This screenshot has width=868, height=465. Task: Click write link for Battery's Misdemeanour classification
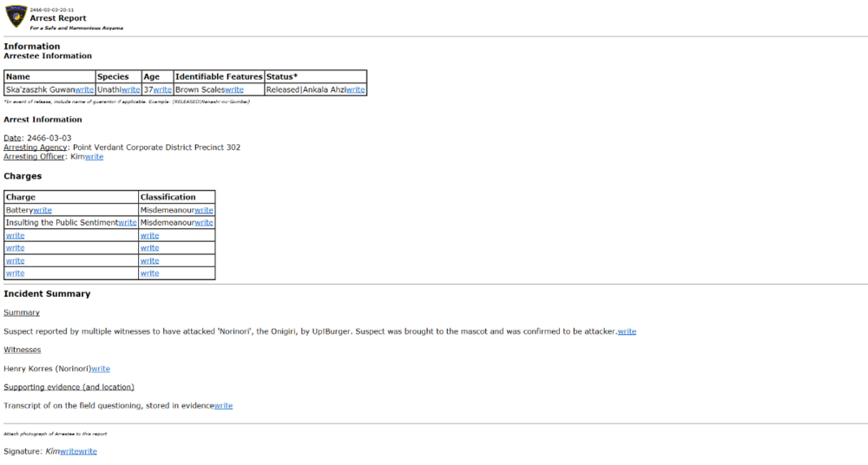coord(204,210)
